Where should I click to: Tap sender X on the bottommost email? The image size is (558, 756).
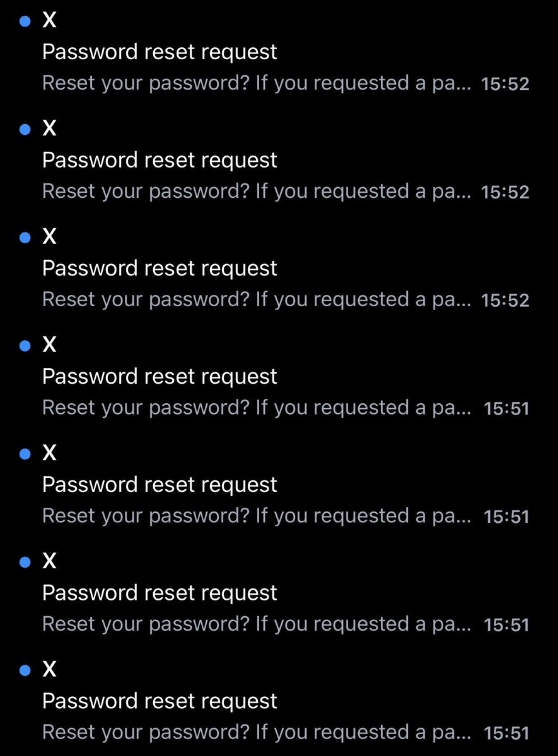point(49,670)
